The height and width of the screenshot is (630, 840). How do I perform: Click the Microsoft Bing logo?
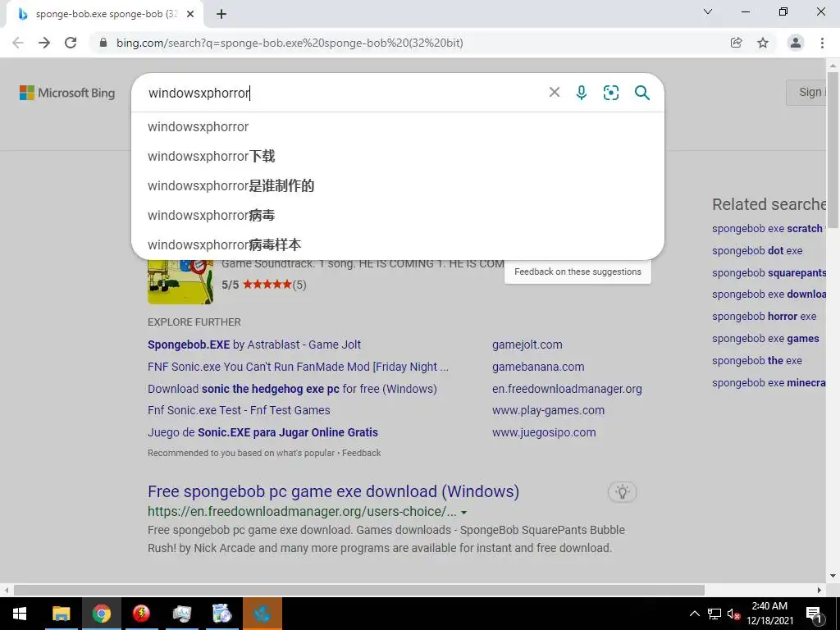click(67, 93)
